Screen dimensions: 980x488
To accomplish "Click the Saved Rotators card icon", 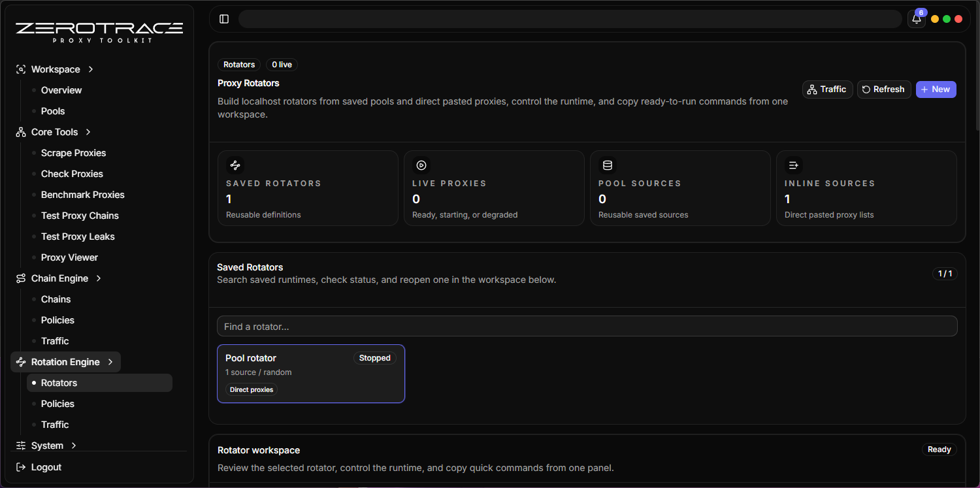I will tap(235, 165).
